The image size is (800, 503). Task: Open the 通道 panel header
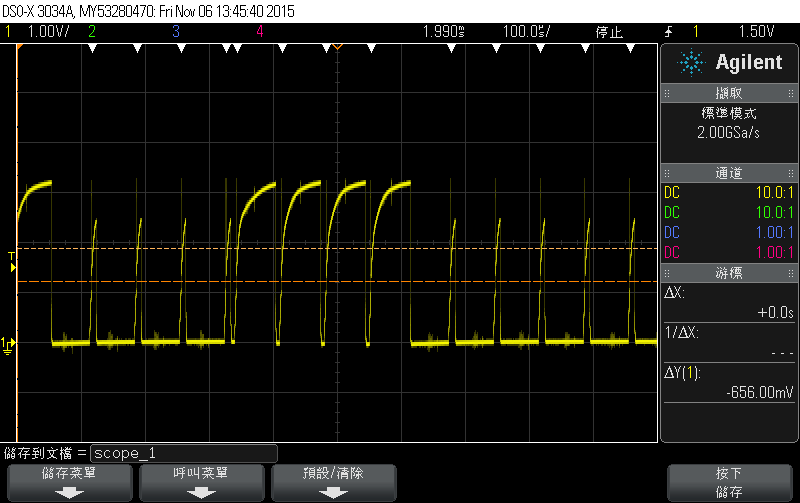729,173
